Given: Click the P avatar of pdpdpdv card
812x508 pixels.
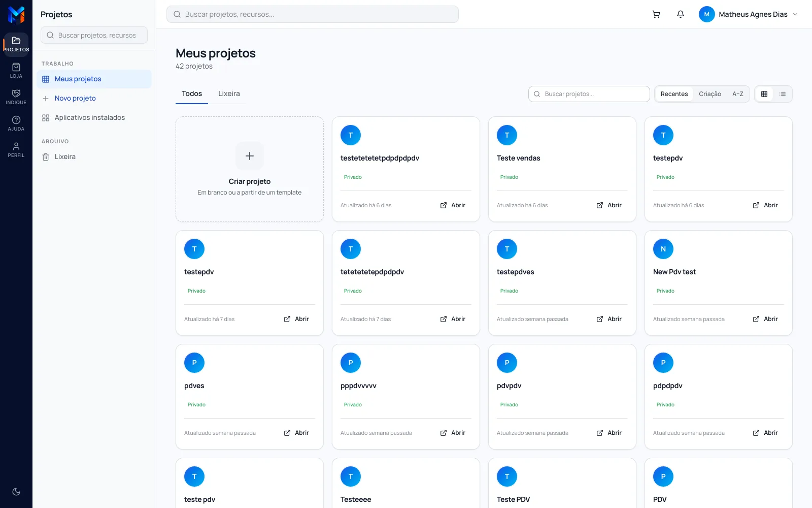Looking at the screenshot, I should [663, 363].
